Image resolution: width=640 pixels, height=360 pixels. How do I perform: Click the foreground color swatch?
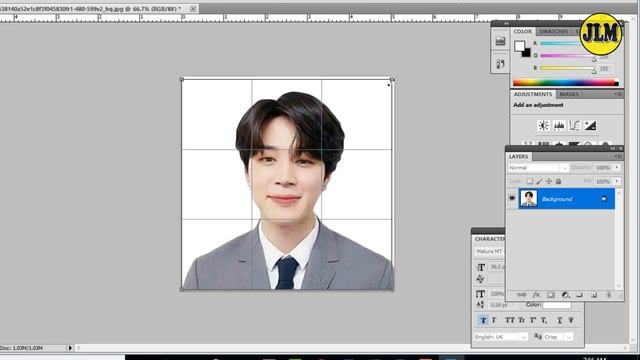[519, 46]
